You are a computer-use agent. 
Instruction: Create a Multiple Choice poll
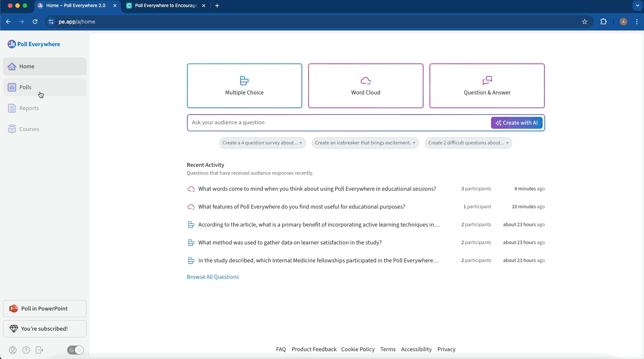click(244, 86)
